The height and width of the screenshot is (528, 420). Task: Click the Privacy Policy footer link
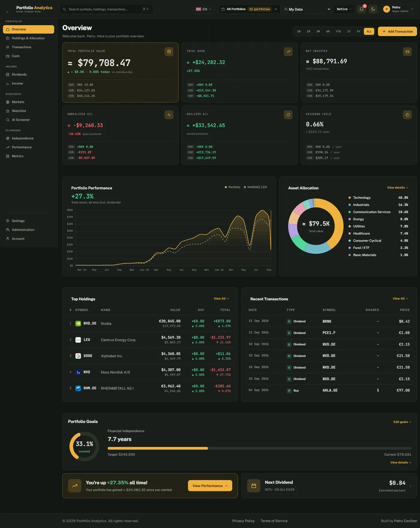(x=243, y=521)
